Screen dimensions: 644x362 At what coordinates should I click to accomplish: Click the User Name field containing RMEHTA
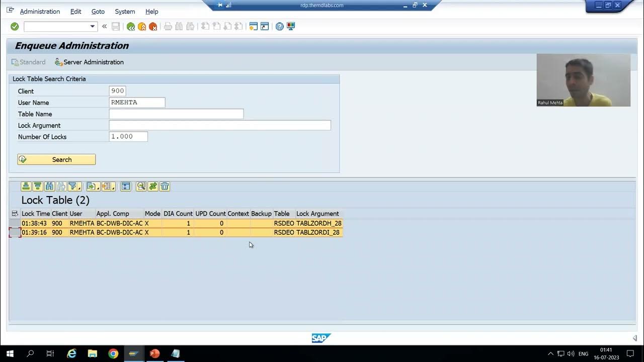(x=137, y=102)
